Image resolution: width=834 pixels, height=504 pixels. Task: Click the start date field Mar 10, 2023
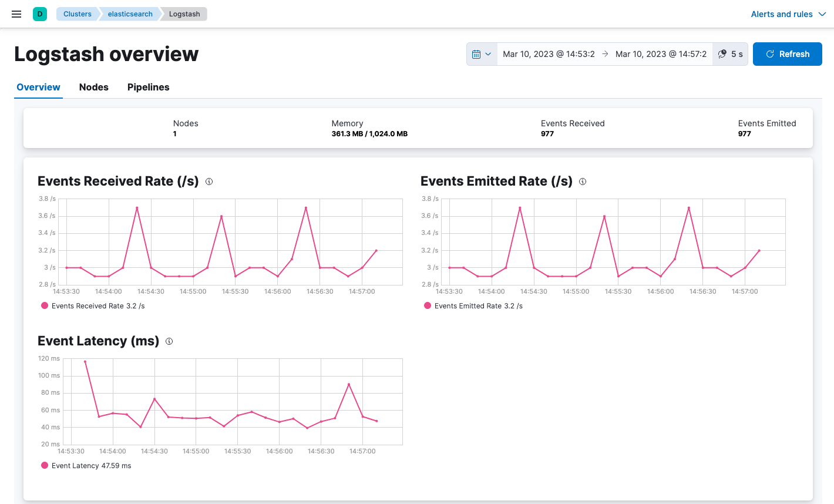(549, 53)
